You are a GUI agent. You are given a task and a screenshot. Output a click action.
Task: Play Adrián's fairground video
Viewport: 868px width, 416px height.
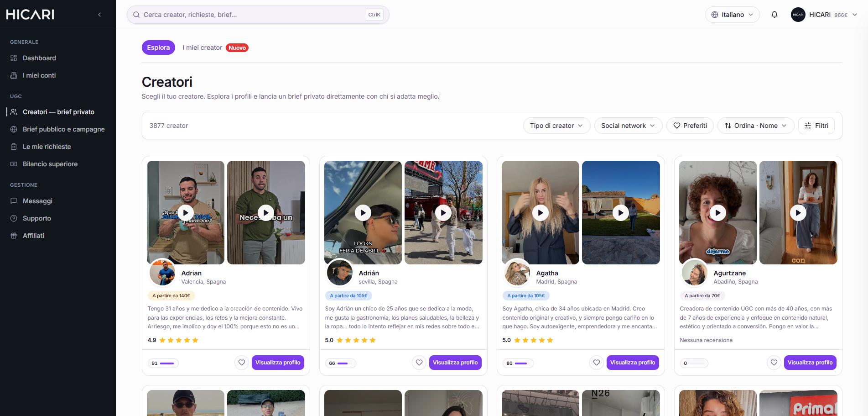(x=443, y=212)
